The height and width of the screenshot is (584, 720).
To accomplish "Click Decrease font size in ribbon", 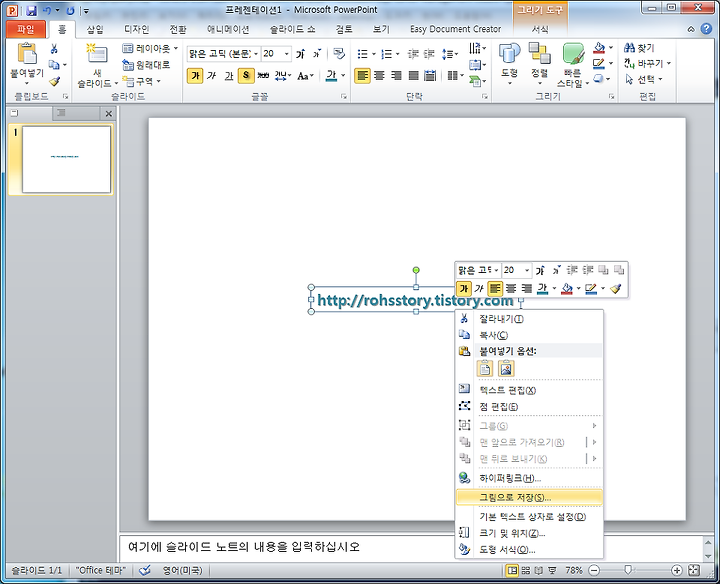I will [x=317, y=54].
